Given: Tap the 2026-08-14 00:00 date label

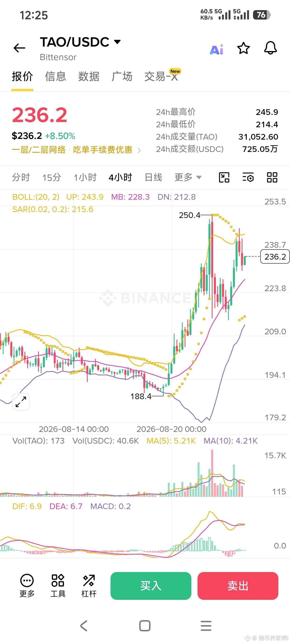Looking at the screenshot, I should (74, 429).
